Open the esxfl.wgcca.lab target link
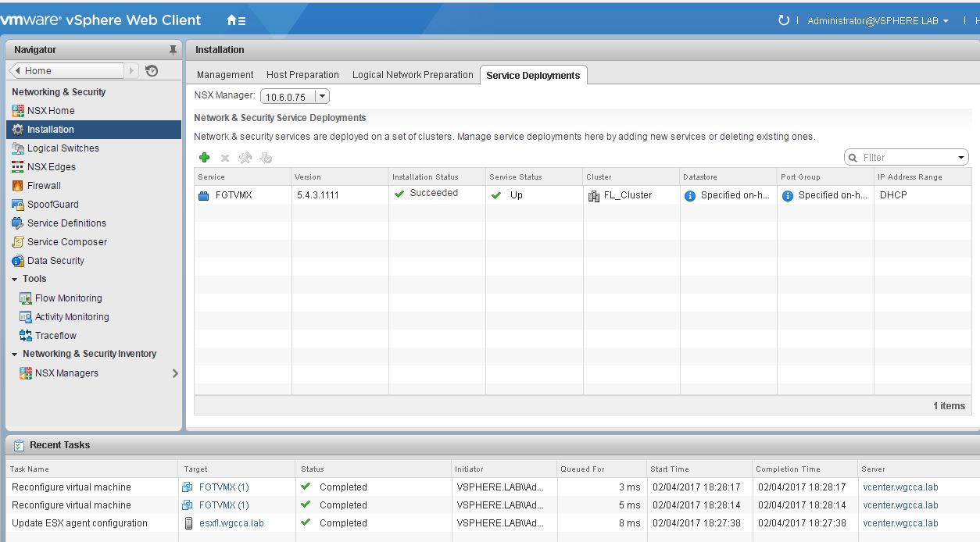 pos(231,523)
